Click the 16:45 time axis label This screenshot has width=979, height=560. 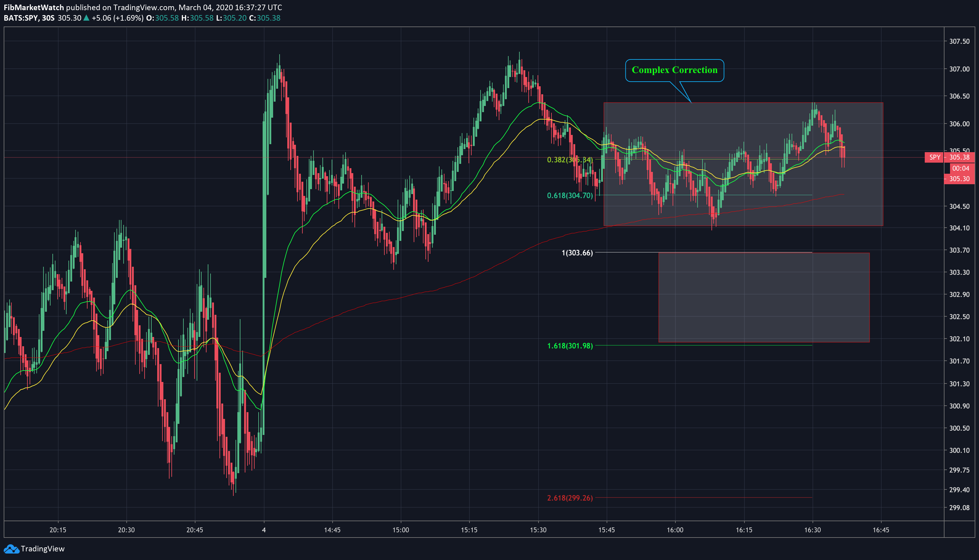click(x=881, y=530)
